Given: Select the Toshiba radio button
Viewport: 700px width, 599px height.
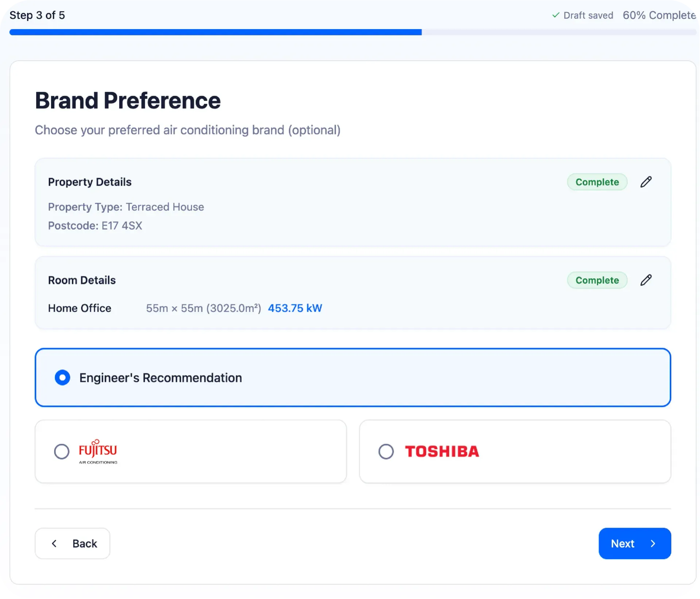Looking at the screenshot, I should pos(386,451).
